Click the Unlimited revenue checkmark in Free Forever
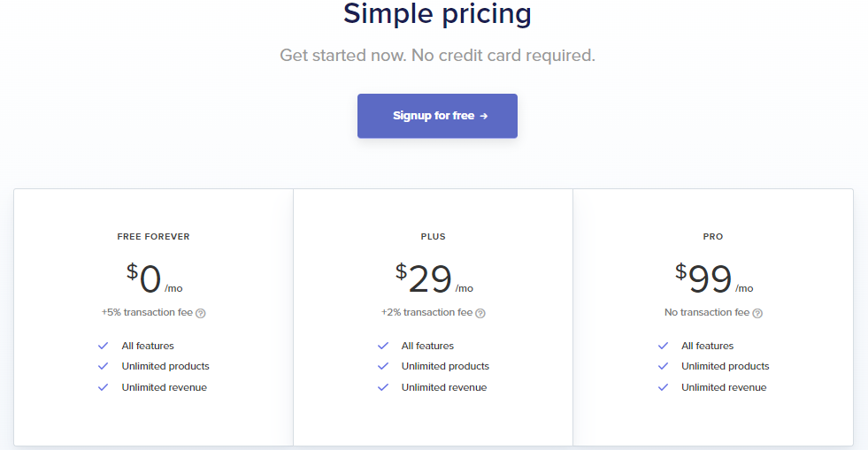The width and height of the screenshot is (868, 450). (104, 387)
